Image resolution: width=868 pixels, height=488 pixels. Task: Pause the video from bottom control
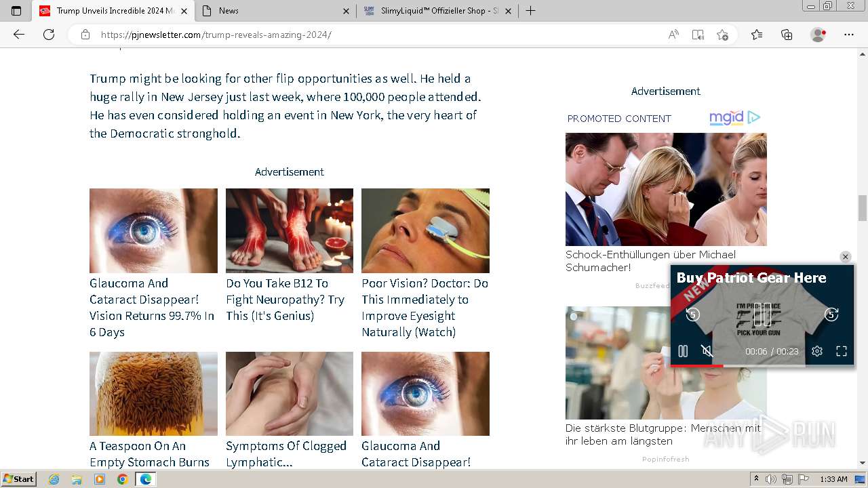click(683, 351)
